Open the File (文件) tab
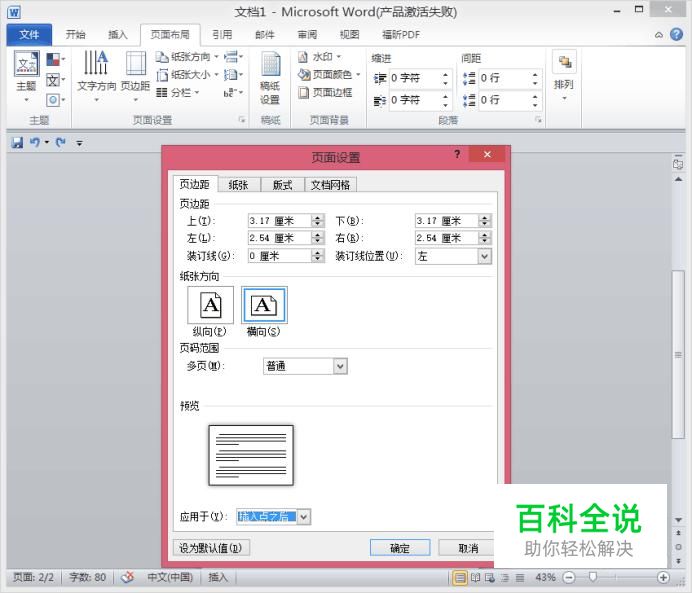692x593 pixels. point(29,34)
